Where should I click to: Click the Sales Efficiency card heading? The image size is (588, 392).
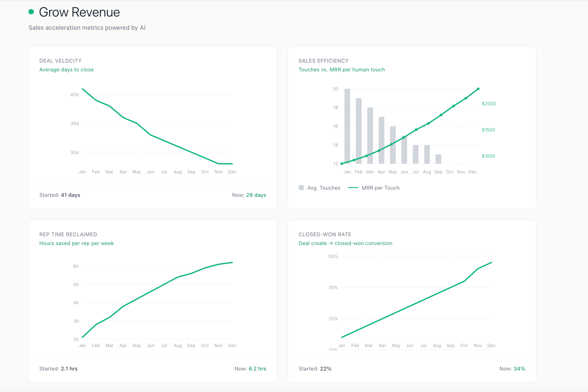(x=323, y=61)
